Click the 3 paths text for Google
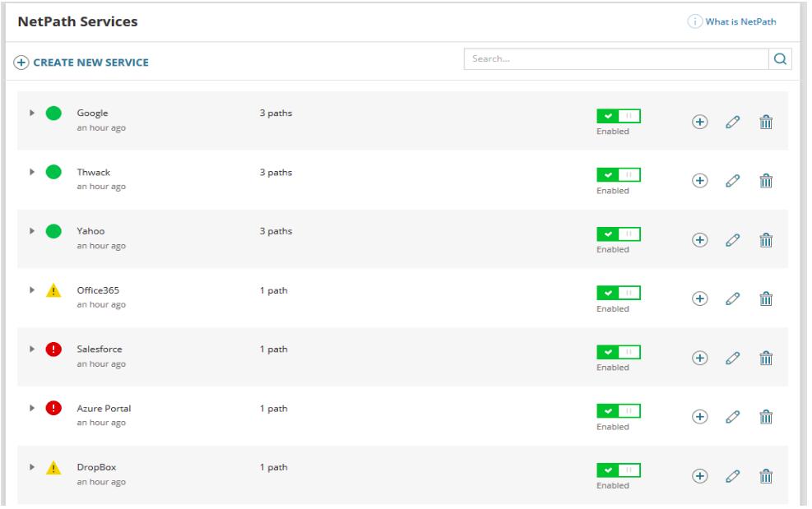The width and height of the screenshot is (812, 509). pyautogui.click(x=276, y=113)
